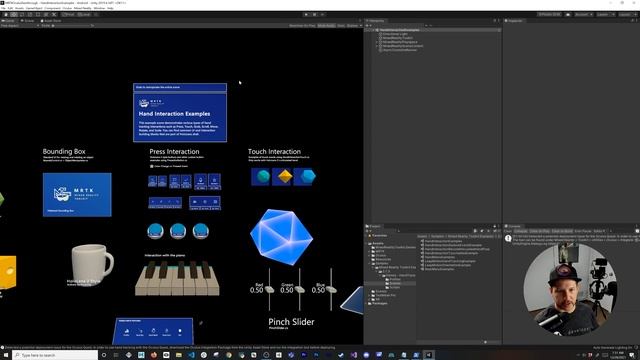Viewport: 640px width, 360px height.
Task: Open the File menu
Action: click(x=4, y=8)
